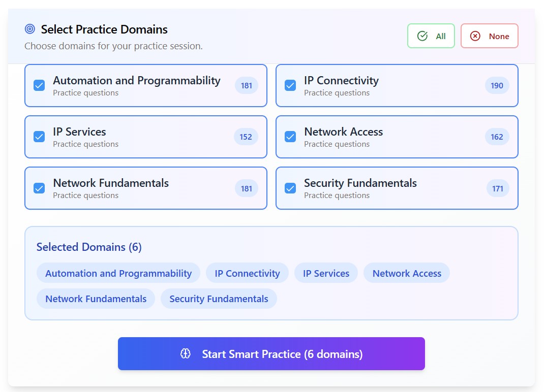The height and width of the screenshot is (392, 546).
Task: Click 'Practice questions' under Security Fundamentals
Action: (x=337, y=195)
